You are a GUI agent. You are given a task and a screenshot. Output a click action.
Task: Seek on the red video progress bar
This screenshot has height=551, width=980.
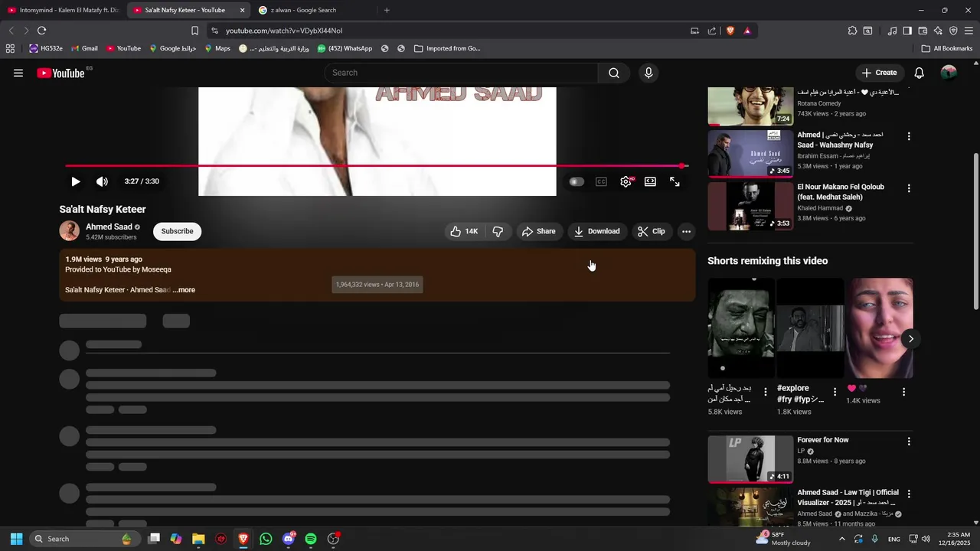(376, 165)
